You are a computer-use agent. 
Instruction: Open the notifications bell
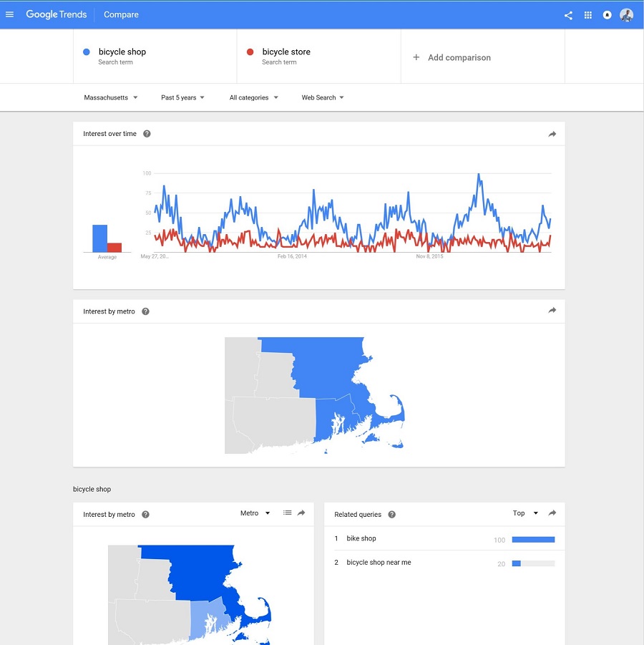click(x=607, y=15)
